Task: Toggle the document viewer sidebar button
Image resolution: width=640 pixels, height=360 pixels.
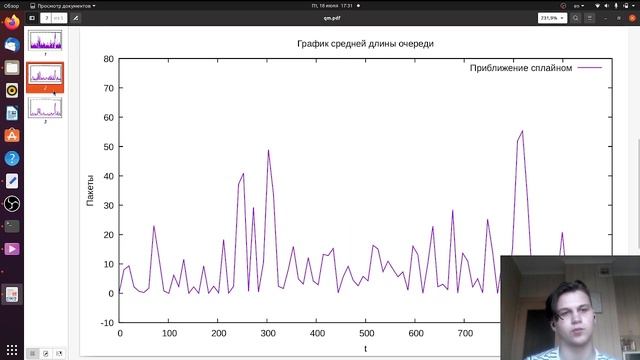Action: 32,18
